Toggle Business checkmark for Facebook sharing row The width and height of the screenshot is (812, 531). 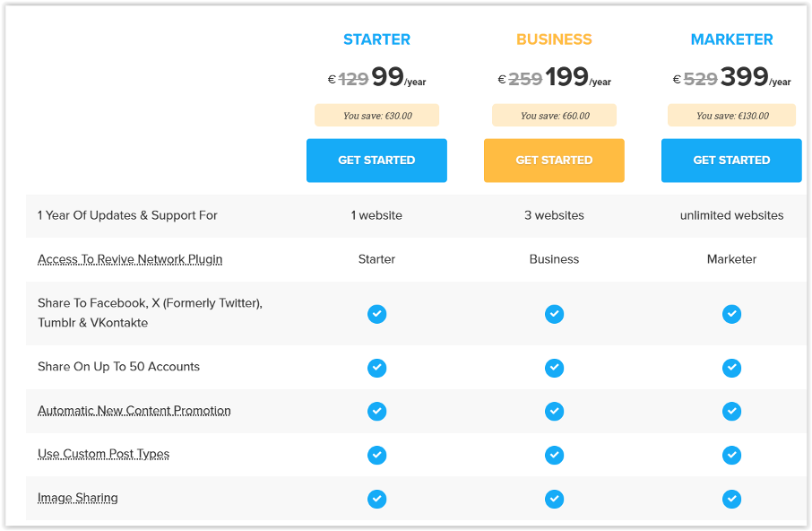click(554, 314)
